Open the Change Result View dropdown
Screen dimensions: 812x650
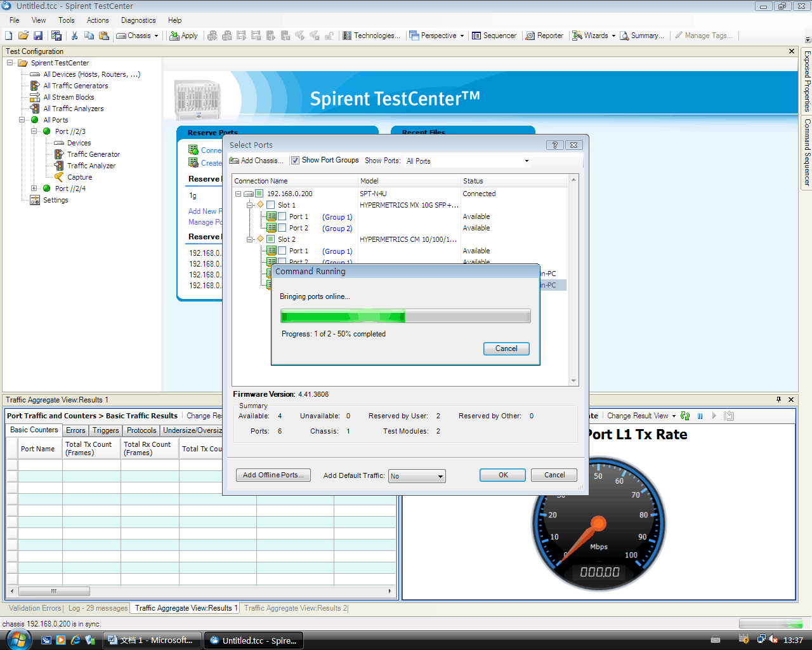(x=641, y=416)
